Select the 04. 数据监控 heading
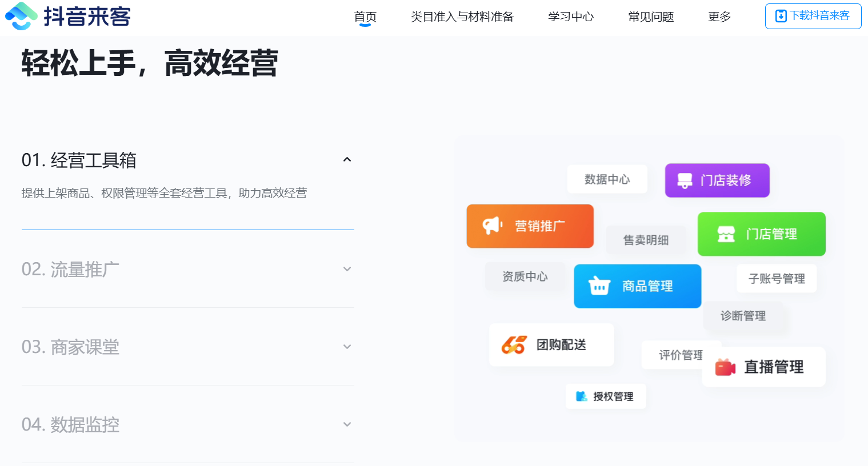The width and height of the screenshot is (868, 466). (x=70, y=424)
